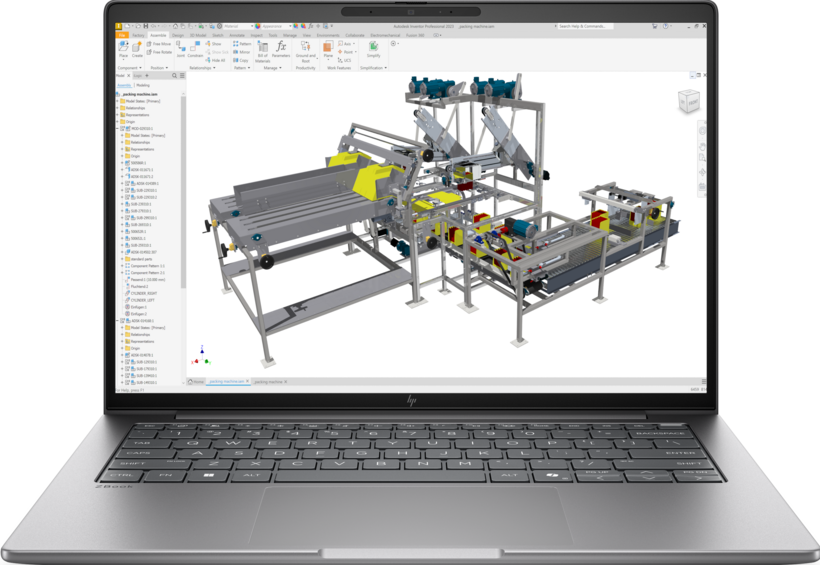
Task: Open the fx Parameters dialog
Action: tap(281, 48)
